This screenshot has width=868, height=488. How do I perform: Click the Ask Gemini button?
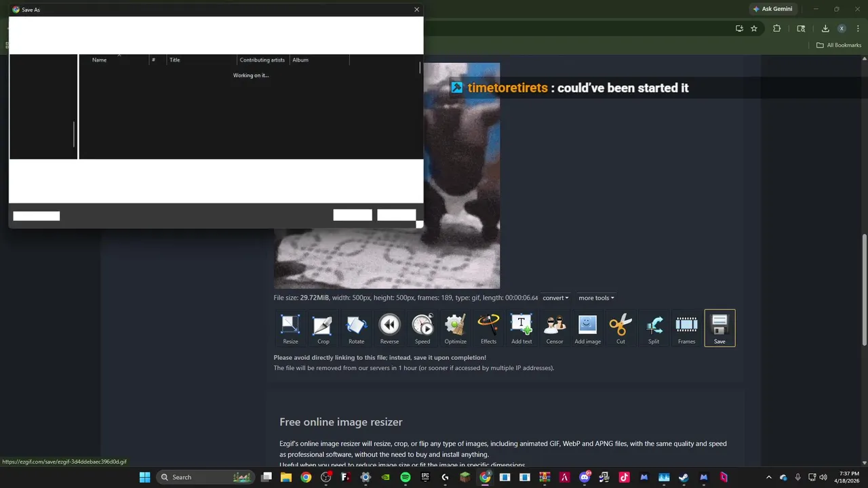pyautogui.click(x=772, y=9)
